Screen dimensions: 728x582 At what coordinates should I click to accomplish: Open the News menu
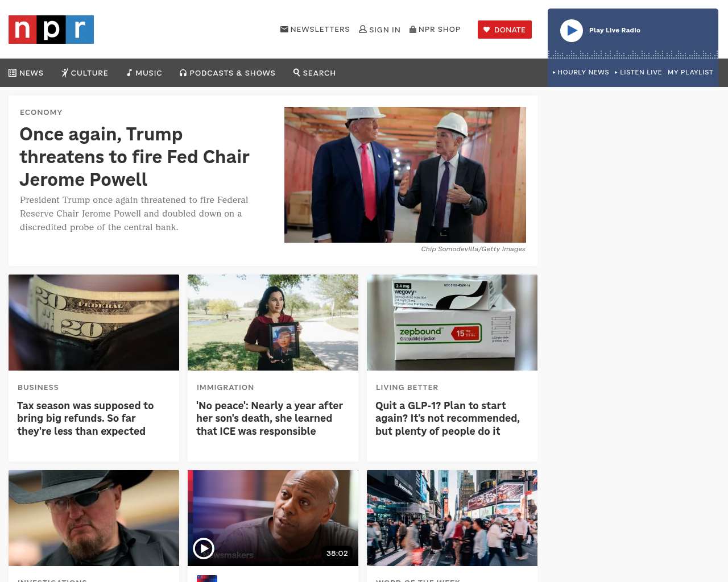[x=26, y=73]
